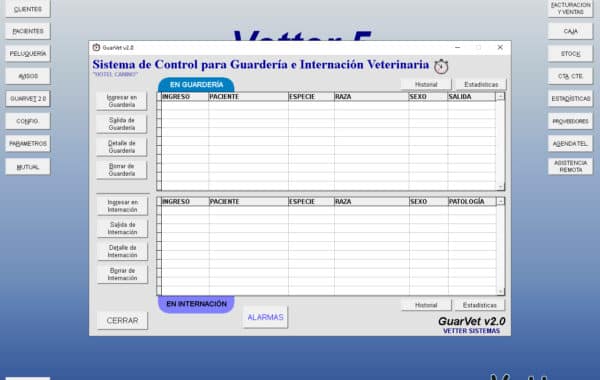Open Historial below the internación table
The image size is (600, 380).
pos(426,305)
